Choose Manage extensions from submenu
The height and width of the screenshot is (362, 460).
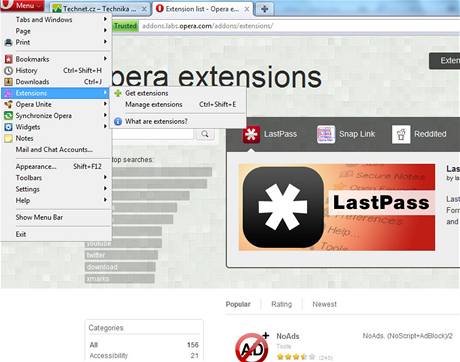point(178,105)
